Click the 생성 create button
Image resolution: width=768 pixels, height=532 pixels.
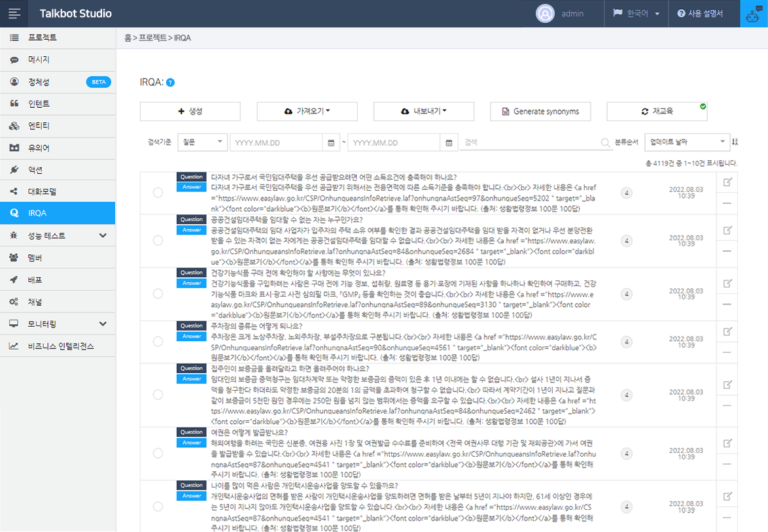(190, 112)
